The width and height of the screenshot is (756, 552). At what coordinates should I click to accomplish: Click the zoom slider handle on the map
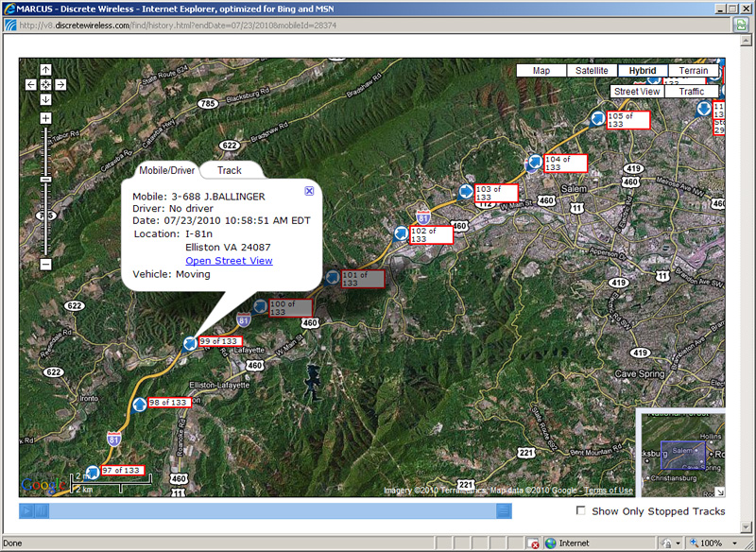(x=45, y=180)
